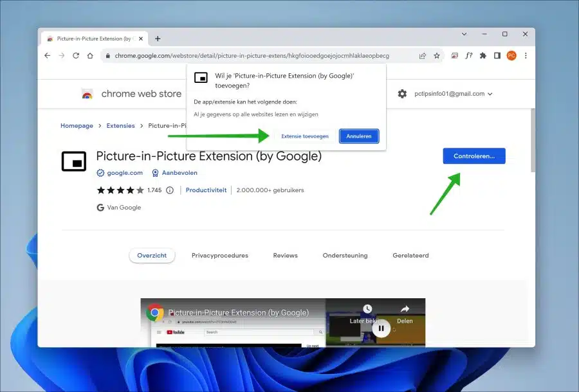Screen dimensions: 579x392
Task: Open the Extensies breadcrumb link
Action: [x=121, y=126]
